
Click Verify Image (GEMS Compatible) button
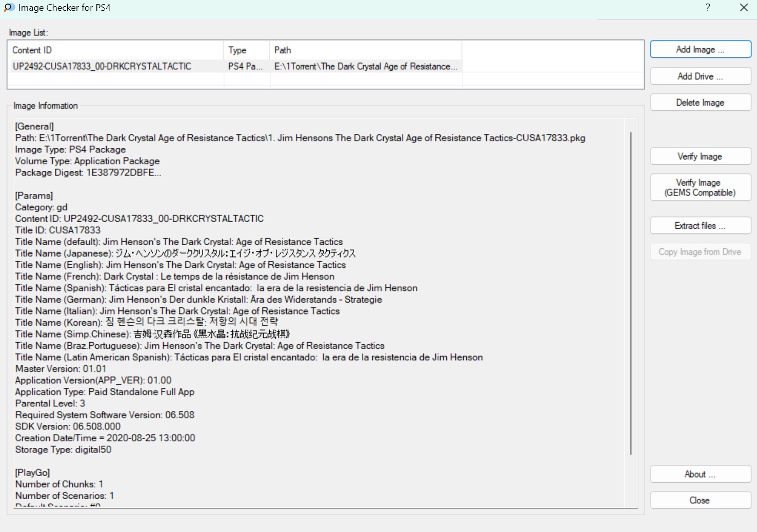coord(700,188)
